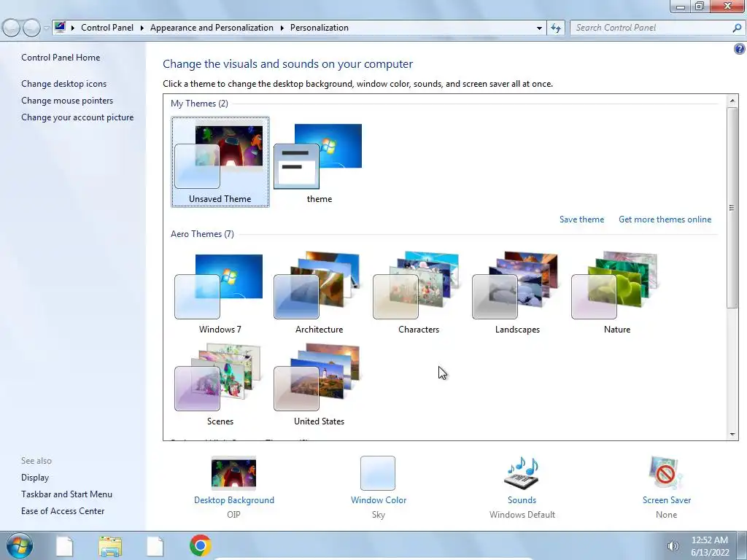
Task: Open Ease of Access Center link
Action: point(63,511)
